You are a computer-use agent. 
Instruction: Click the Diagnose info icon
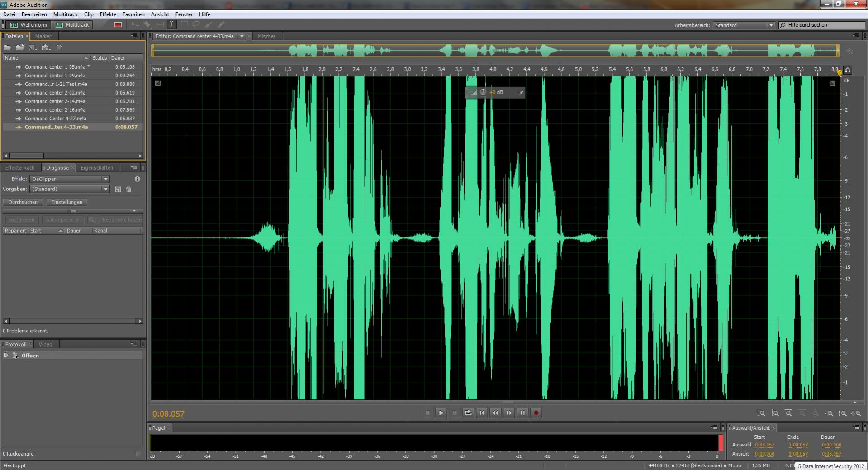coord(138,179)
